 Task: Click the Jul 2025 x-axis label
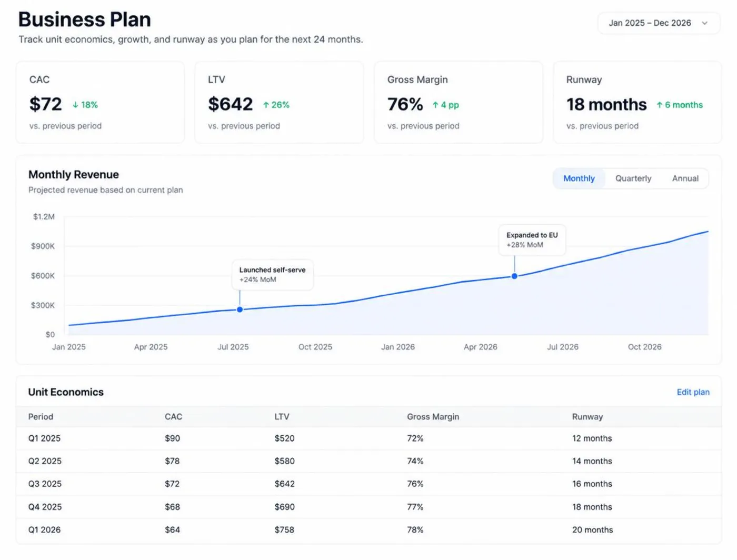tap(233, 347)
